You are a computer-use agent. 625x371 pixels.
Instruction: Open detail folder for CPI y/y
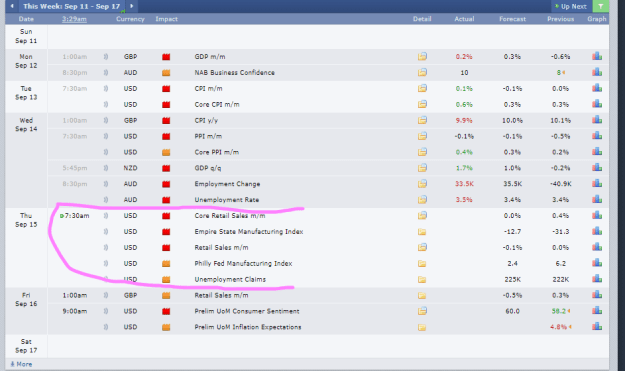tap(422, 120)
